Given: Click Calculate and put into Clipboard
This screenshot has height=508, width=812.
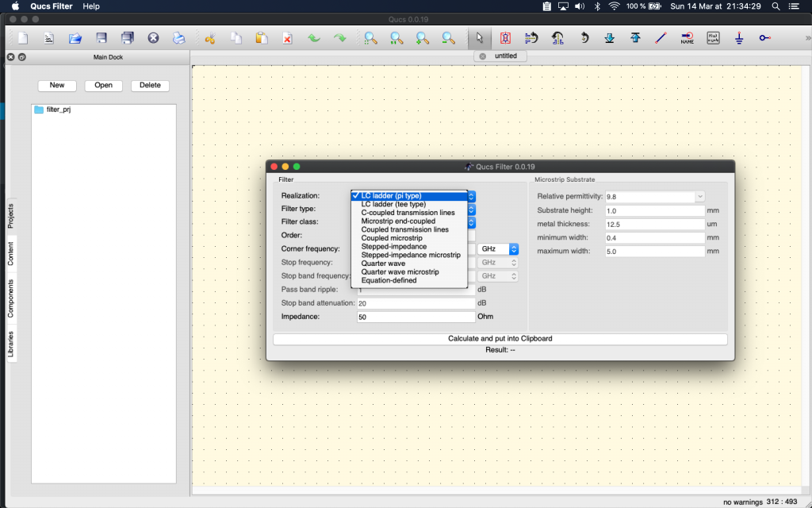Looking at the screenshot, I should click(500, 339).
